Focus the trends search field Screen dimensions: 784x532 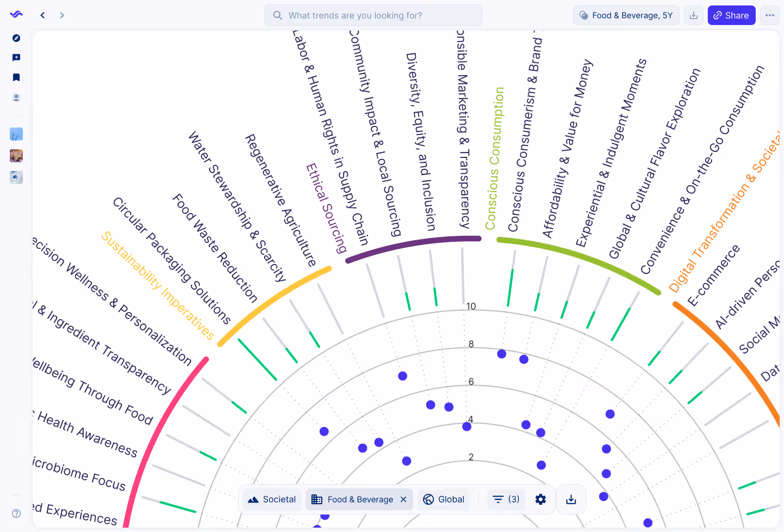coord(373,15)
